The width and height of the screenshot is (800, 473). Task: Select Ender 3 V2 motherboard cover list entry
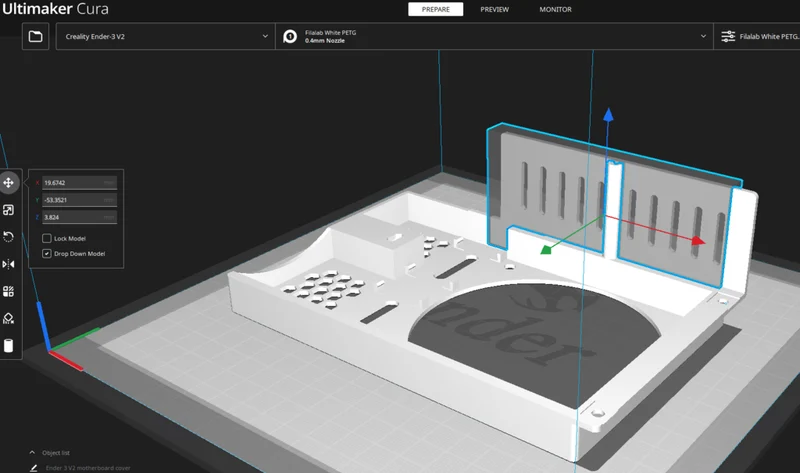(x=88, y=467)
